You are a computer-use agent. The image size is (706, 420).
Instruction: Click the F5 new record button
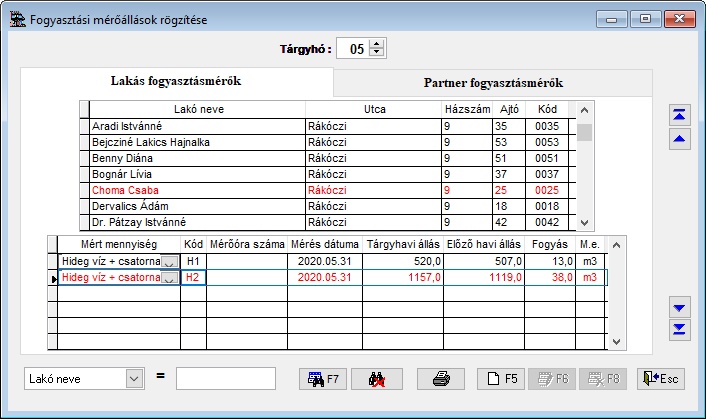500,379
